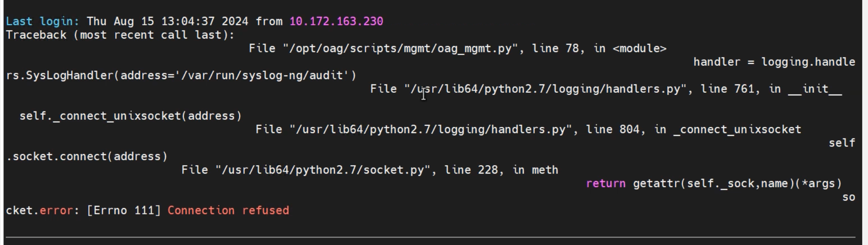The width and height of the screenshot is (868, 245).
Task: Click the getattr(self._sock,name)(*args) expression
Action: (737, 184)
